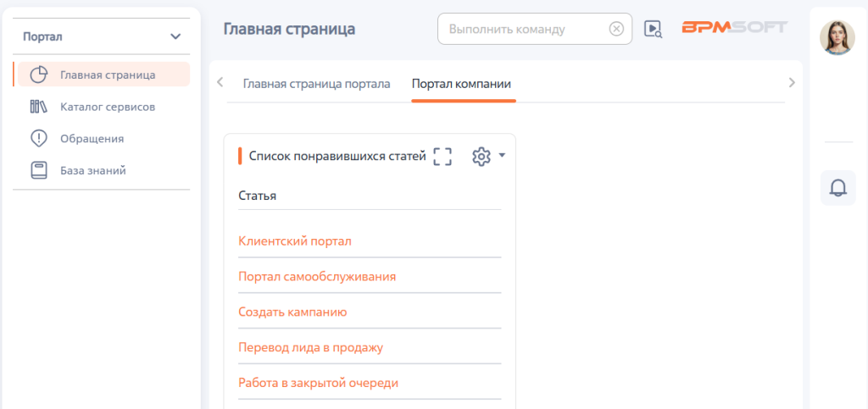
Task: Open Перевод лида в продажу article
Action: pyautogui.click(x=311, y=347)
